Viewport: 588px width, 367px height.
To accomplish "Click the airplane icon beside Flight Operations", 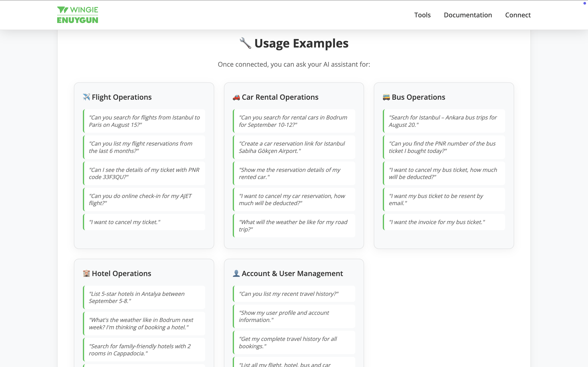I will [86, 97].
